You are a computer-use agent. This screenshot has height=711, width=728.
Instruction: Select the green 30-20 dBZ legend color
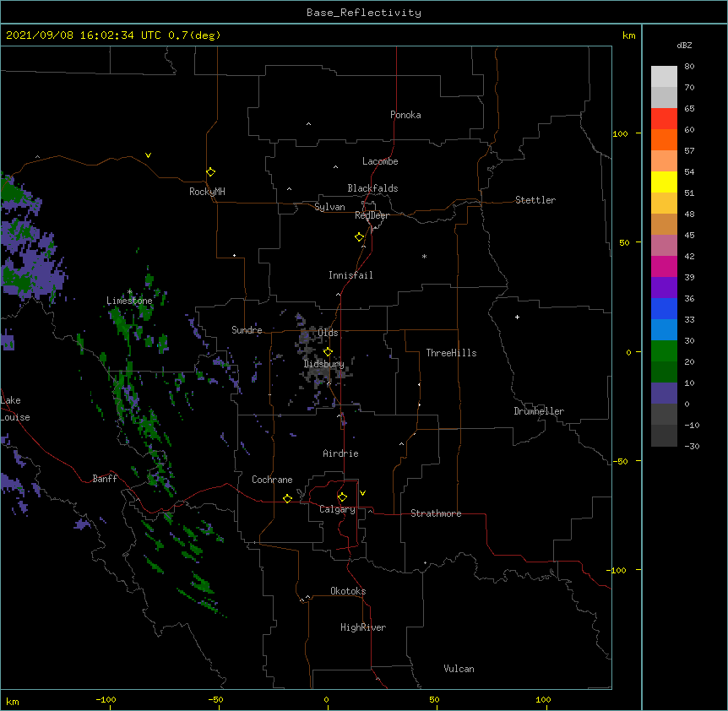pos(664,351)
